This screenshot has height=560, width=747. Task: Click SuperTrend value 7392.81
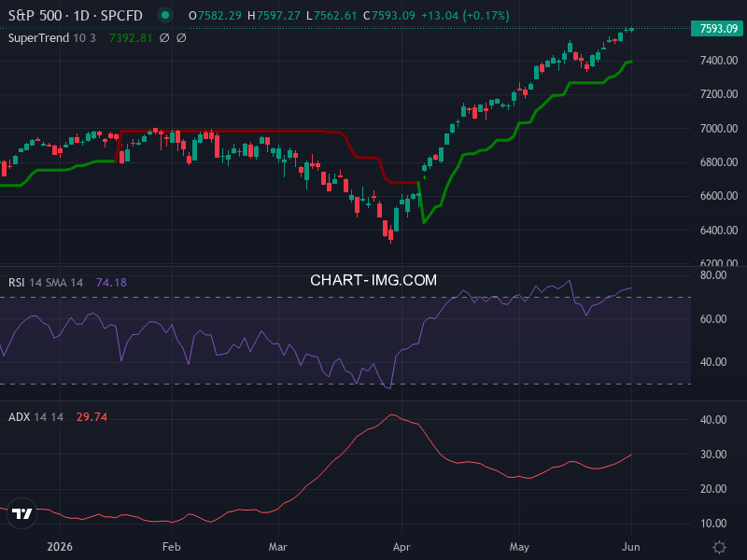[131, 38]
